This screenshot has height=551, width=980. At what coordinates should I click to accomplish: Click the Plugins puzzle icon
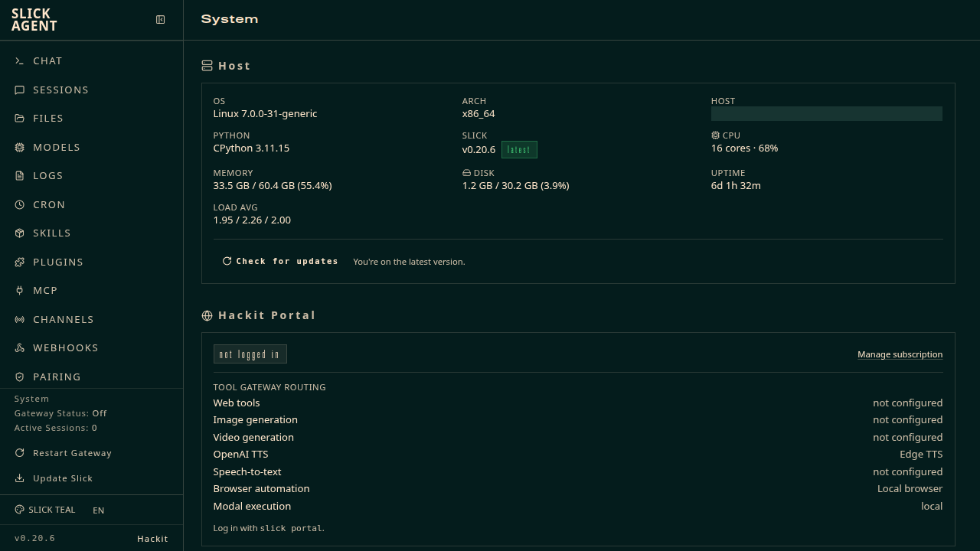19,262
